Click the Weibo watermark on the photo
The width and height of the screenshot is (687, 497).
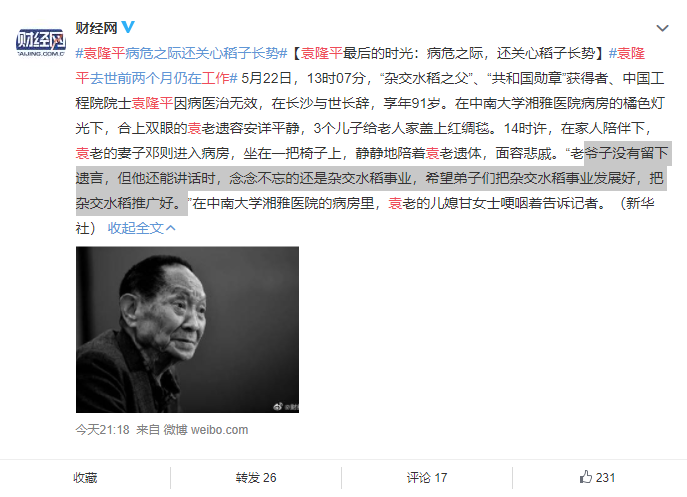(286, 407)
